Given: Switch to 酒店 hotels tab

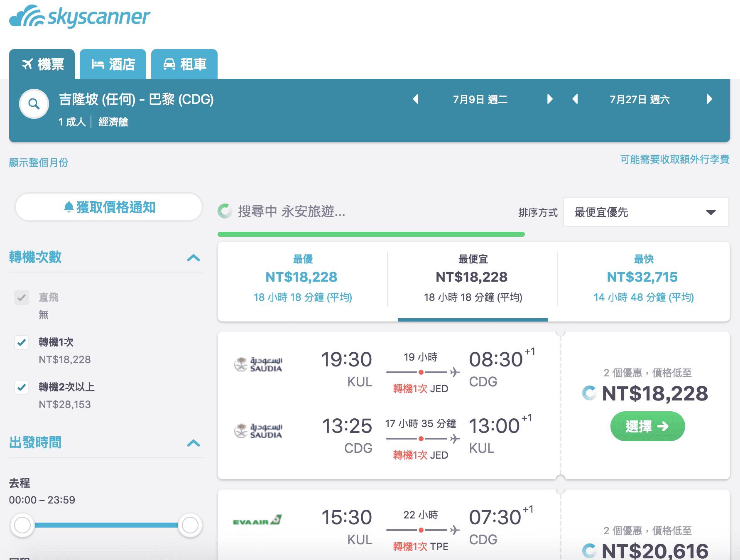Looking at the screenshot, I should click(x=113, y=64).
